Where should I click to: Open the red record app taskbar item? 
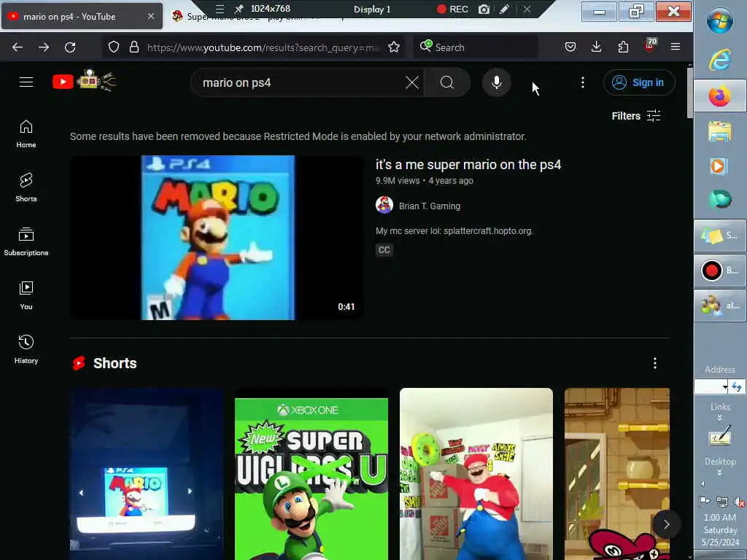(x=720, y=271)
